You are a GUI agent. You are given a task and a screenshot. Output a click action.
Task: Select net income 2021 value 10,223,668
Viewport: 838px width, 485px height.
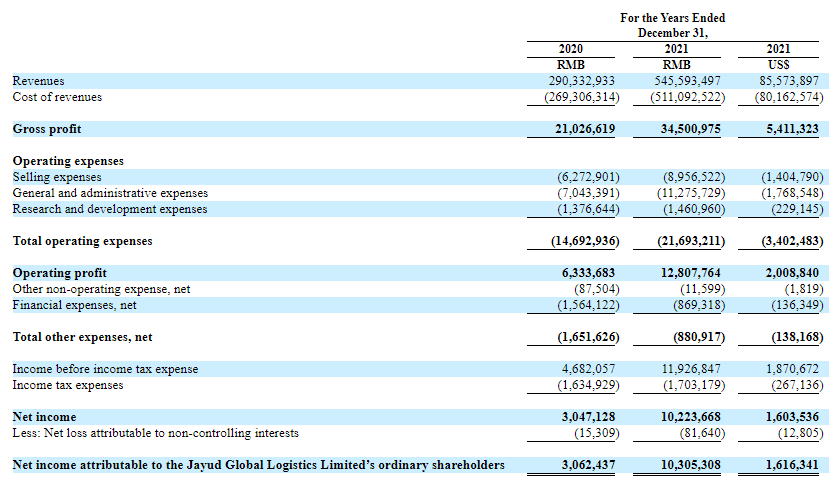tap(685, 416)
